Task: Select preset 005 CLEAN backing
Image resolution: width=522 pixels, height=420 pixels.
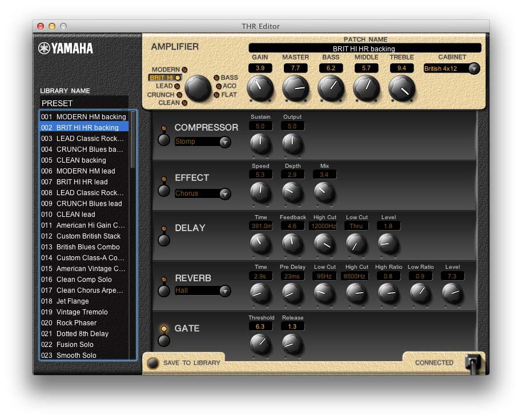Action: 84,160
